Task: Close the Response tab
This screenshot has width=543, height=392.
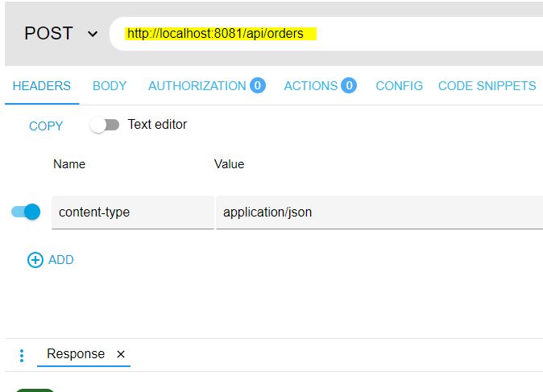Action: click(121, 354)
